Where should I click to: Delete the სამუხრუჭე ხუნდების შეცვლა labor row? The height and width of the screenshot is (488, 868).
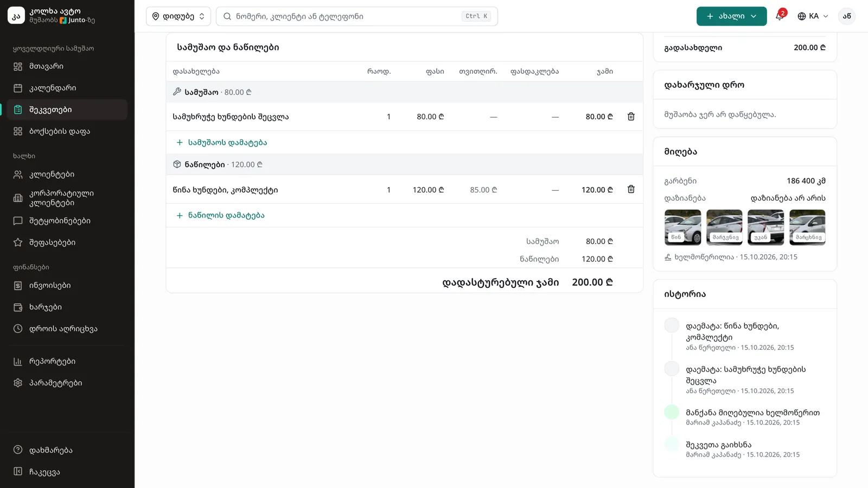(x=631, y=117)
